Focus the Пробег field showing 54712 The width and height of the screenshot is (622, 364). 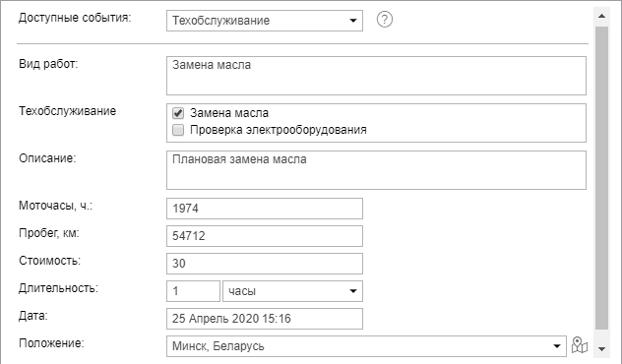tap(265, 236)
